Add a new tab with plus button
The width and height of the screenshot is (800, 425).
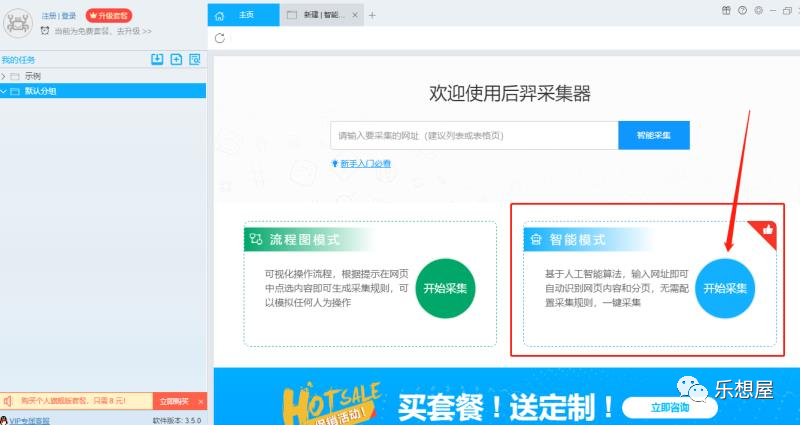(372, 15)
